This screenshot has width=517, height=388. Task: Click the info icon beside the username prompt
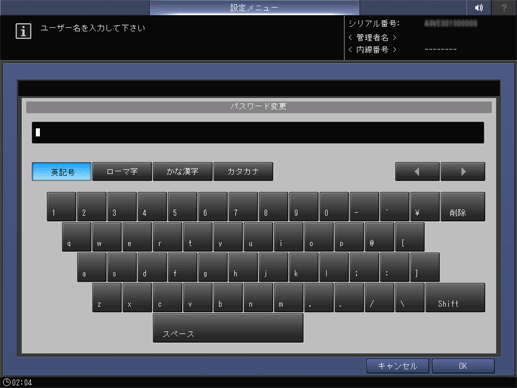point(23,31)
